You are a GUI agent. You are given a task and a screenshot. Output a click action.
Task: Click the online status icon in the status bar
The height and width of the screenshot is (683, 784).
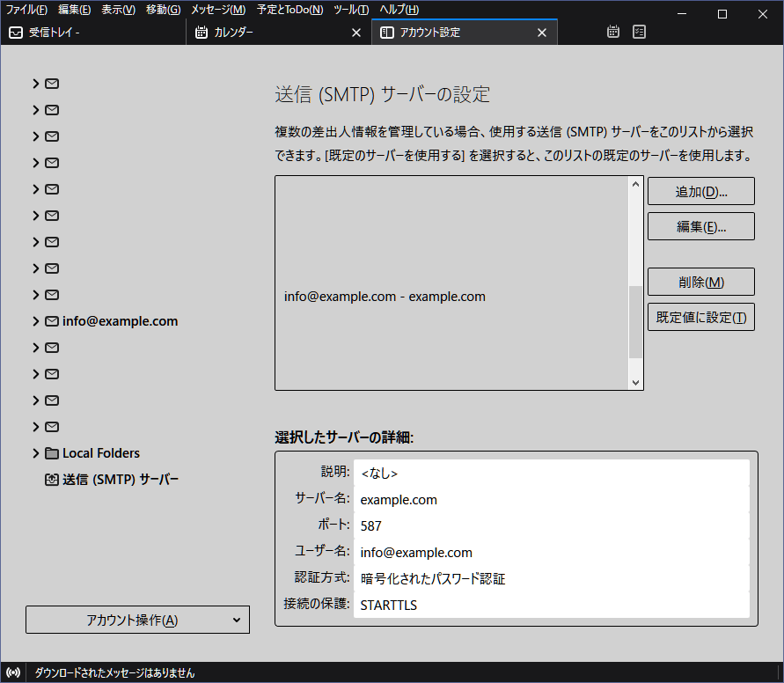coord(12,672)
